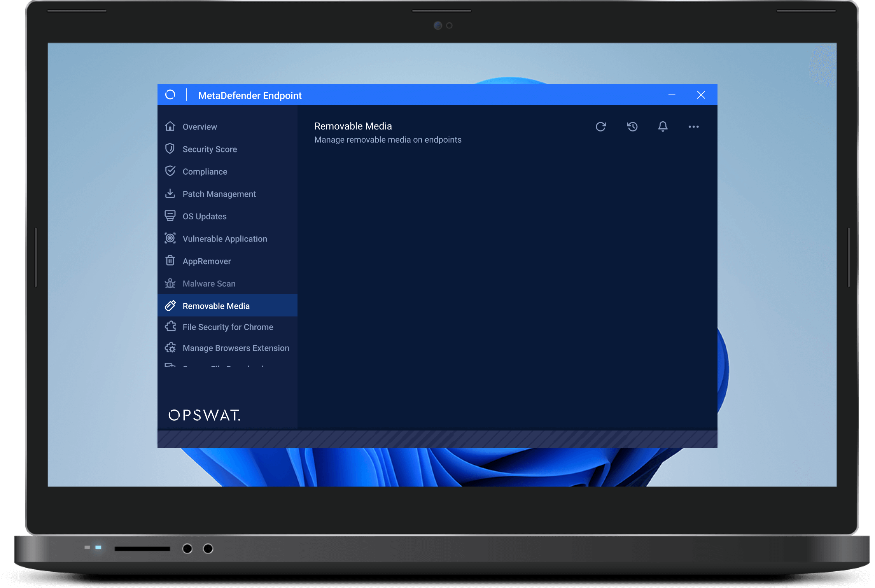Viewport: 875px width, 588px height.
Task: Open the three-dot more options menu
Action: point(693,127)
